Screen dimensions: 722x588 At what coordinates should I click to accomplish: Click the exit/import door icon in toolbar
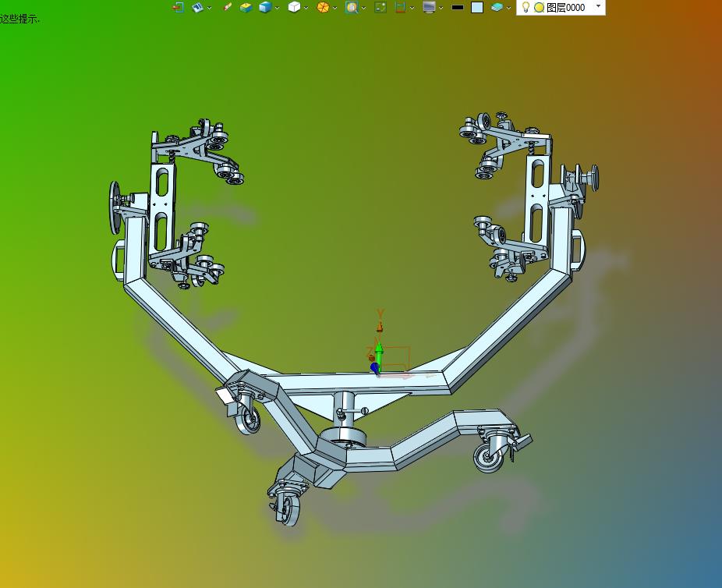pyautogui.click(x=179, y=7)
